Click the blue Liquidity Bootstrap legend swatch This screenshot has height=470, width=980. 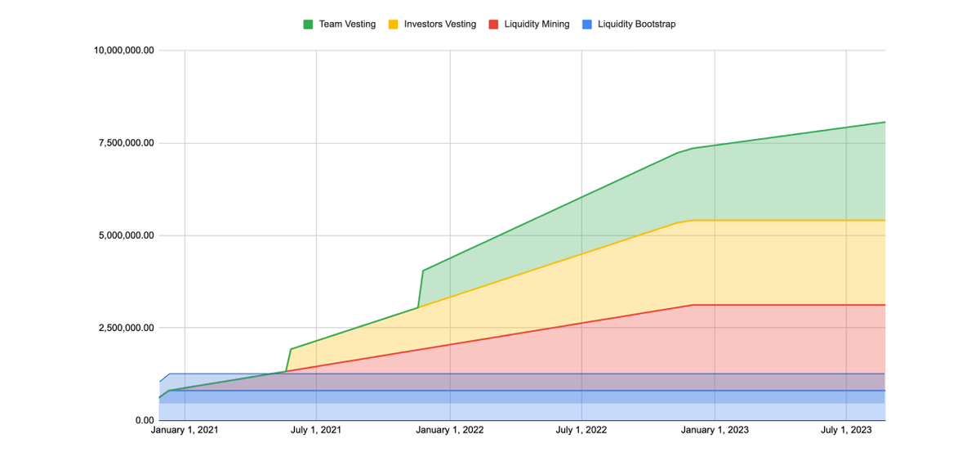pyautogui.click(x=587, y=25)
